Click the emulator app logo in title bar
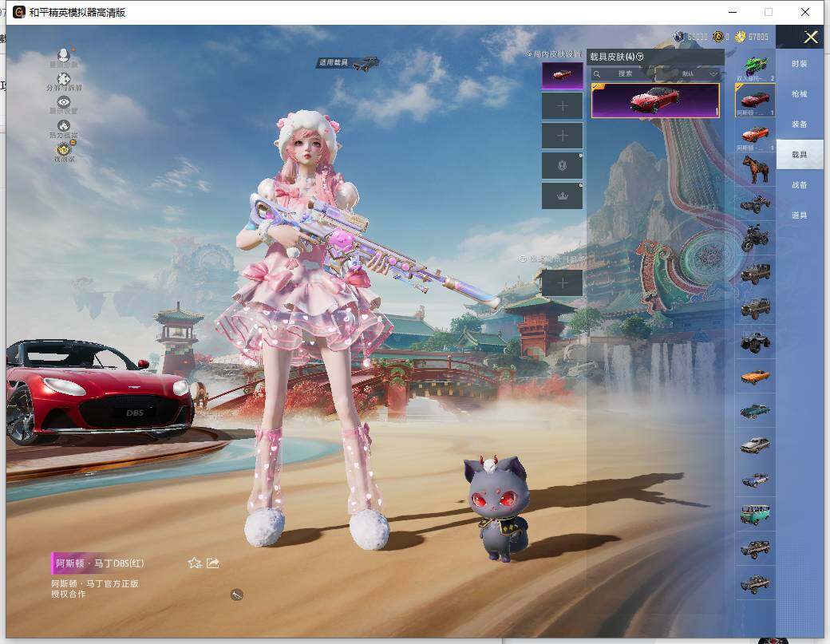 point(19,12)
